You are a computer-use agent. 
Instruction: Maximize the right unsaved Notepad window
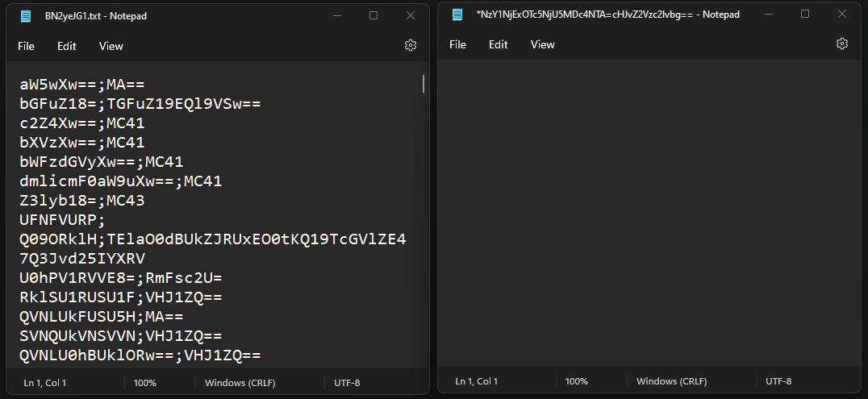coord(805,14)
